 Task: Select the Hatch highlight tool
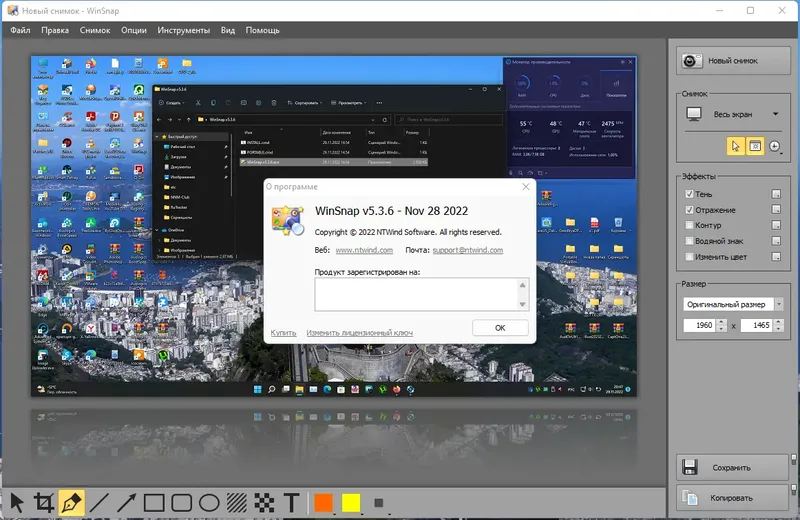pyautogui.click(x=236, y=503)
